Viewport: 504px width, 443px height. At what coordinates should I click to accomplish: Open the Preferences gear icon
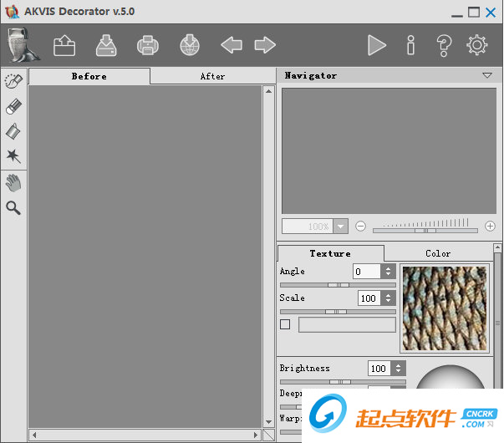point(477,45)
